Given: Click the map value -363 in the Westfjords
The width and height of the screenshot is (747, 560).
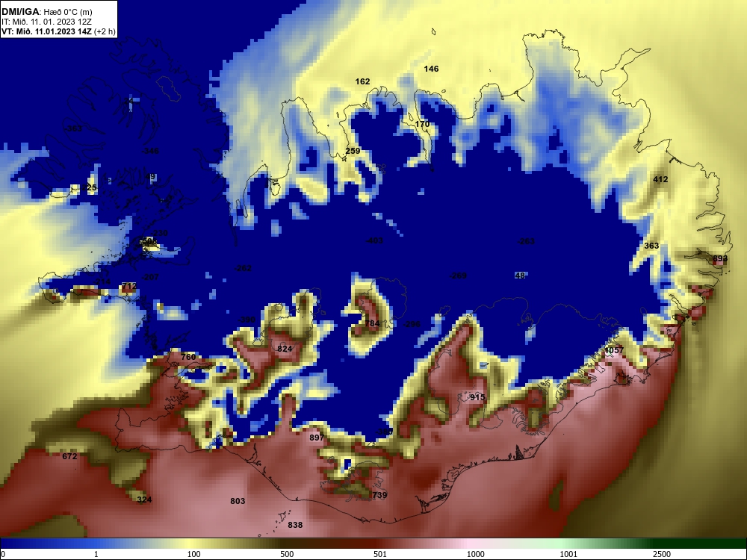Looking at the screenshot, I should [x=73, y=129].
